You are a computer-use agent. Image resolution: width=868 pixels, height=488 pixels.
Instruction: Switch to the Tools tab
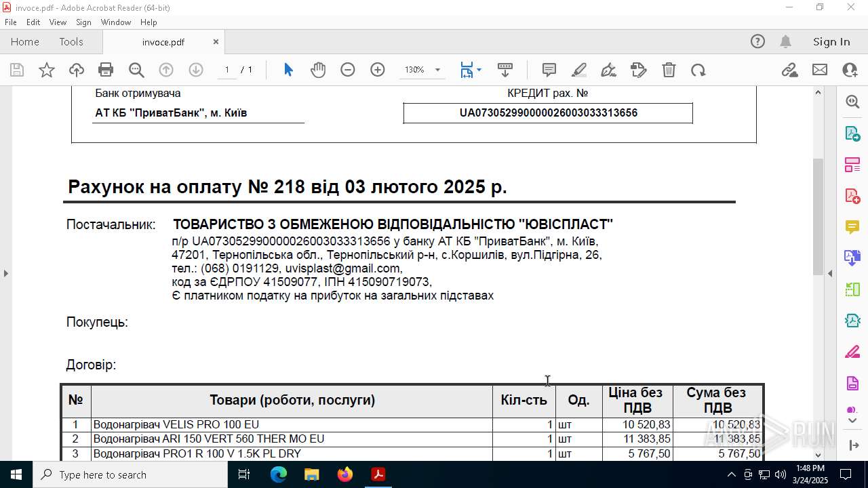pos(71,41)
